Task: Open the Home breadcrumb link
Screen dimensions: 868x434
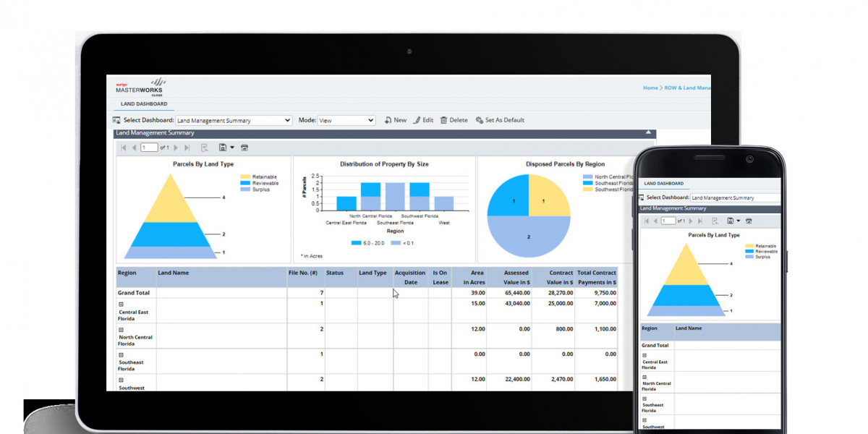Action: click(650, 88)
